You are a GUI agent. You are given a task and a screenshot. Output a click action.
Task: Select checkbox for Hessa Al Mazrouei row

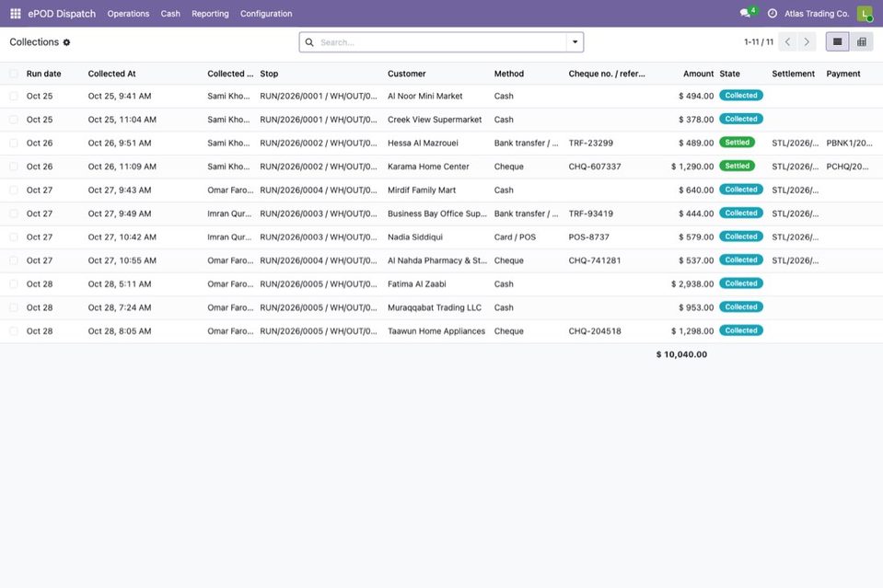coord(14,144)
